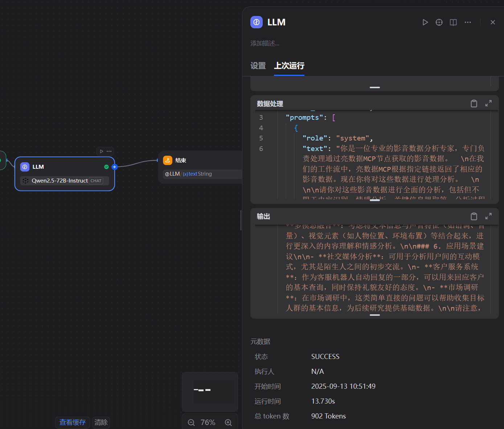Screen dimensions: 504x429
Task: Click the LLM panel header icon
Action: point(257,22)
